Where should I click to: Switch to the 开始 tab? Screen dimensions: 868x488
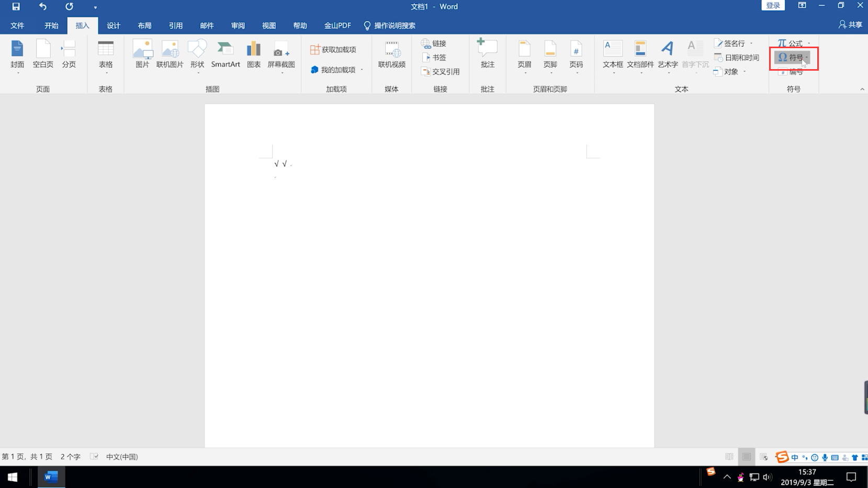[x=51, y=25]
